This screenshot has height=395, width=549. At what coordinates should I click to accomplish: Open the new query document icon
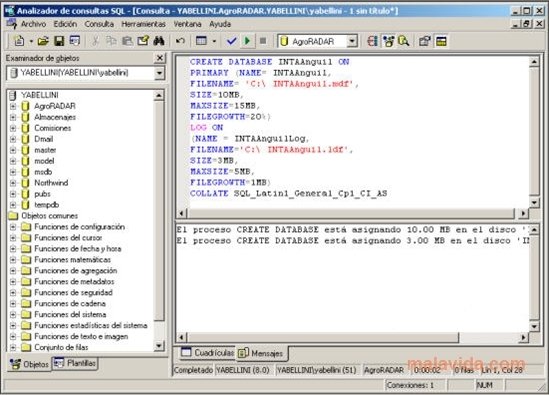[x=19, y=41]
